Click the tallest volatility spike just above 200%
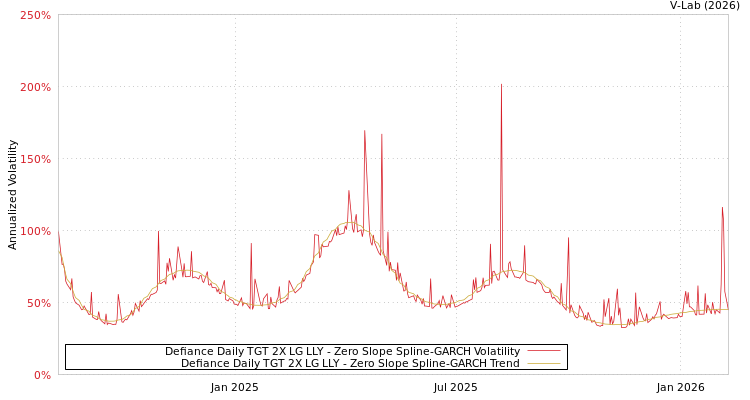 (x=501, y=85)
